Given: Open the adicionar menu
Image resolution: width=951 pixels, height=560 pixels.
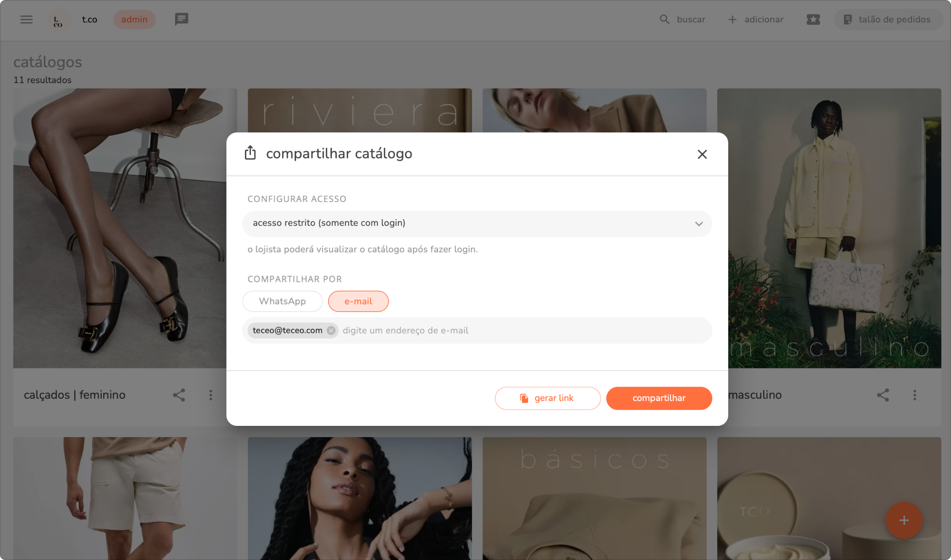Looking at the screenshot, I should coord(756,19).
